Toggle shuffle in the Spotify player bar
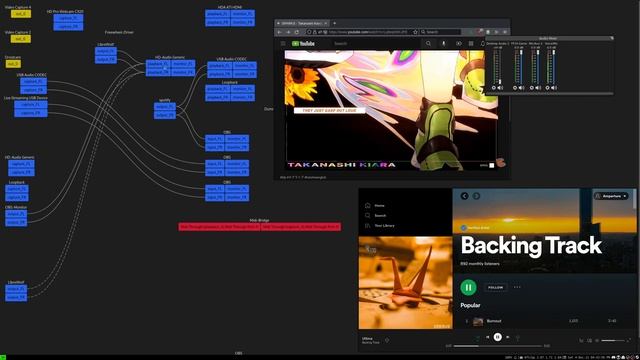The image size is (640, 360). [477, 338]
